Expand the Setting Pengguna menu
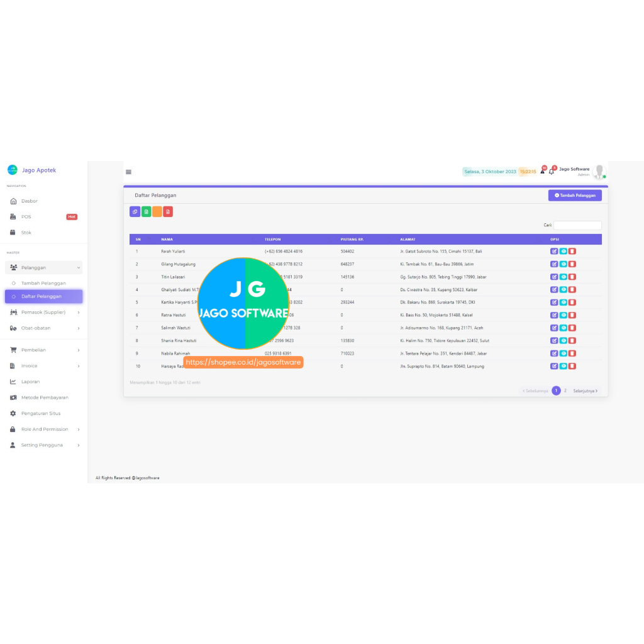 [44, 445]
